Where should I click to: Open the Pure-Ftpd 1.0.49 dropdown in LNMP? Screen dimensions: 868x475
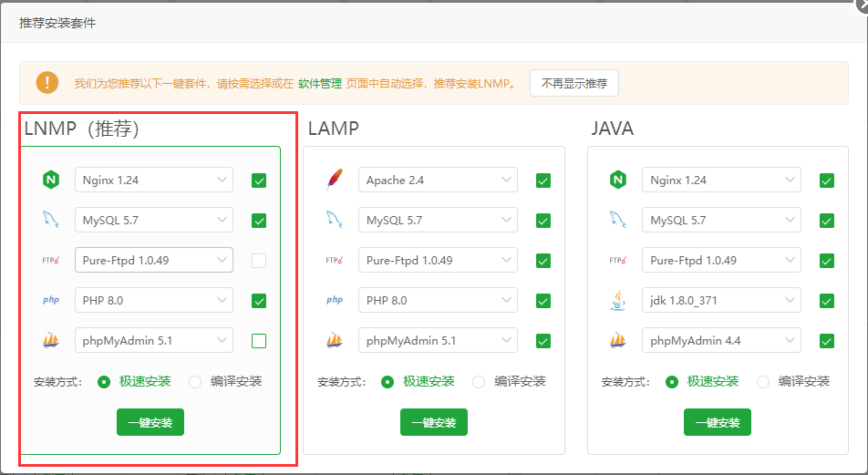click(x=154, y=260)
